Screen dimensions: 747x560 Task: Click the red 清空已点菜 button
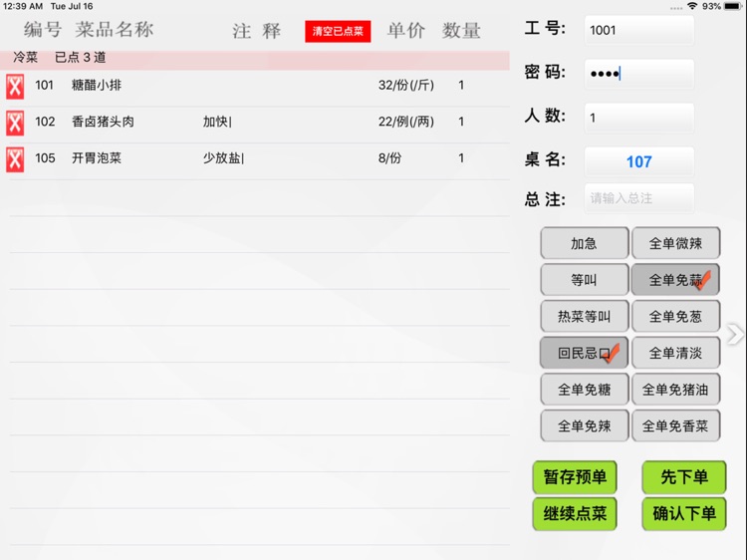[338, 32]
